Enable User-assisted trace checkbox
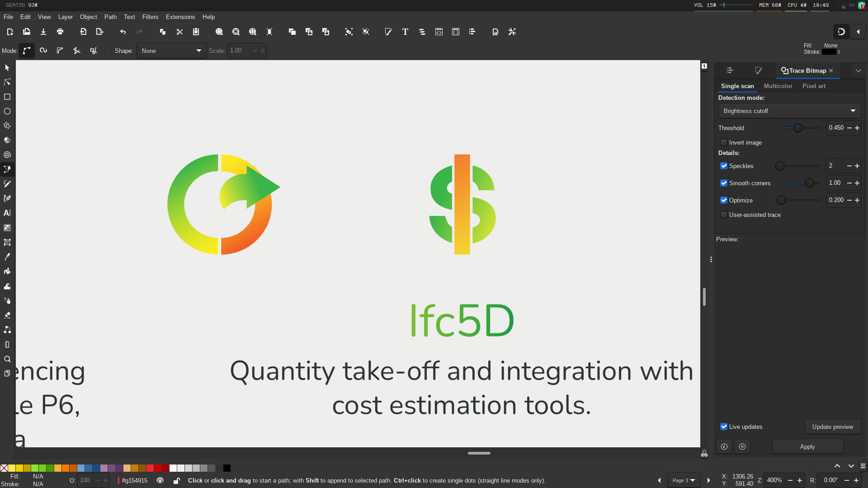This screenshot has width=868, height=488. [x=724, y=215]
